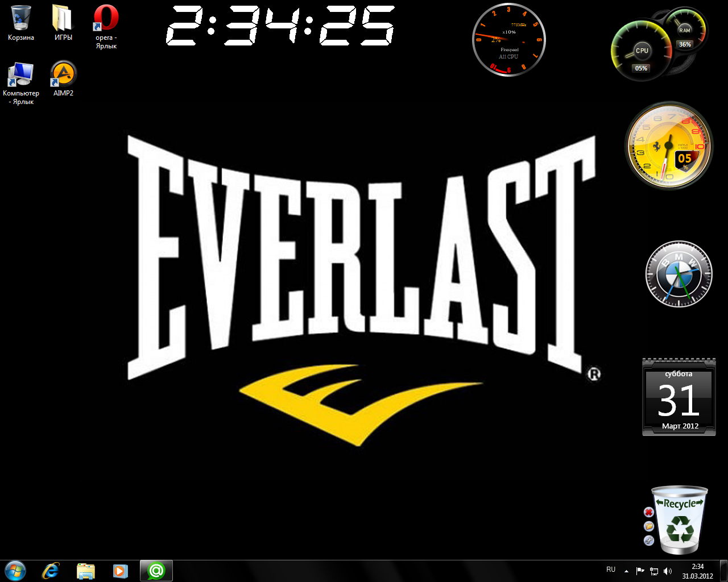Open the Action Center flag icon
This screenshot has height=582, width=728.
point(640,571)
